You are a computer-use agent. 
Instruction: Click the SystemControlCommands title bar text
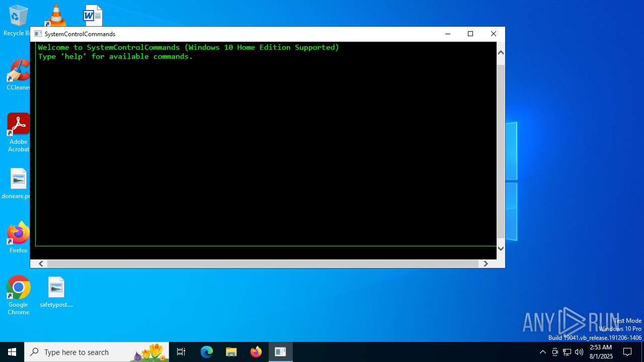(80, 34)
